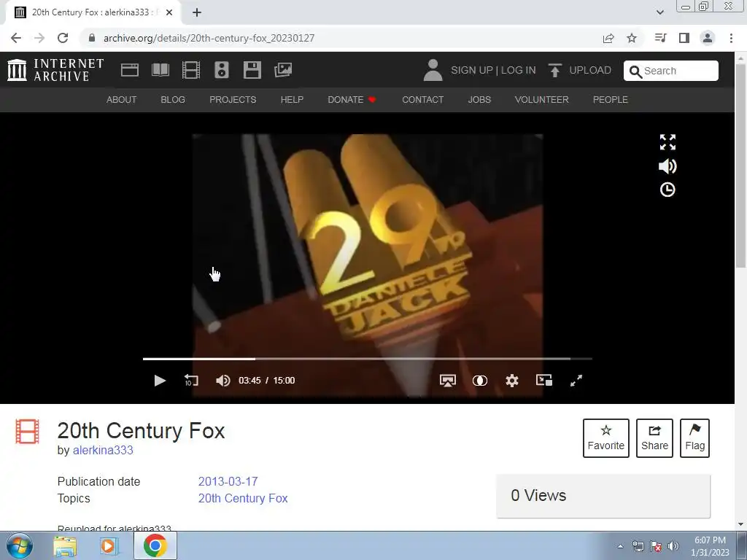Image resolution: width=747 pixels, height=560 pixels.
Task: Rewind video 10 seconds
Action: click(191, 381)
